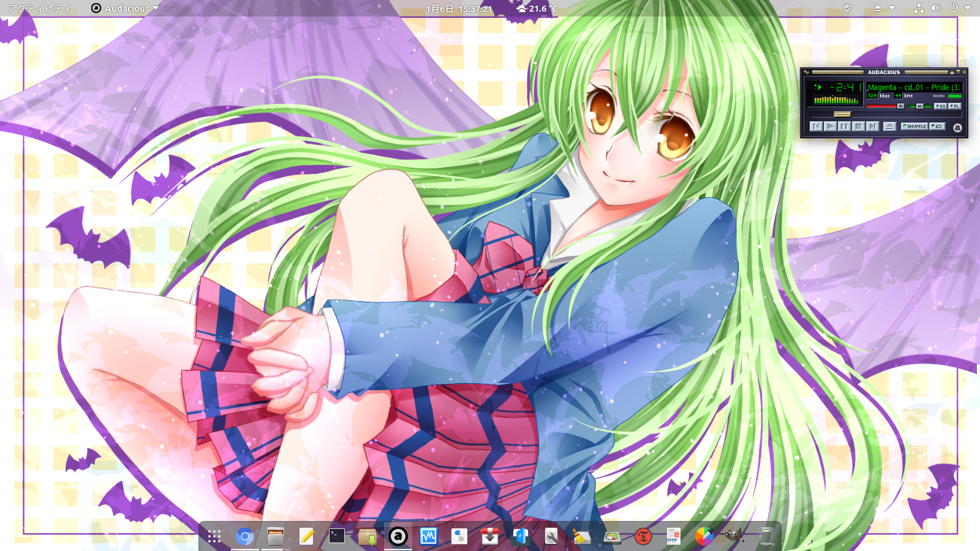
Task: Click the spectrum visualizer in Audacious
Action: 837,99
